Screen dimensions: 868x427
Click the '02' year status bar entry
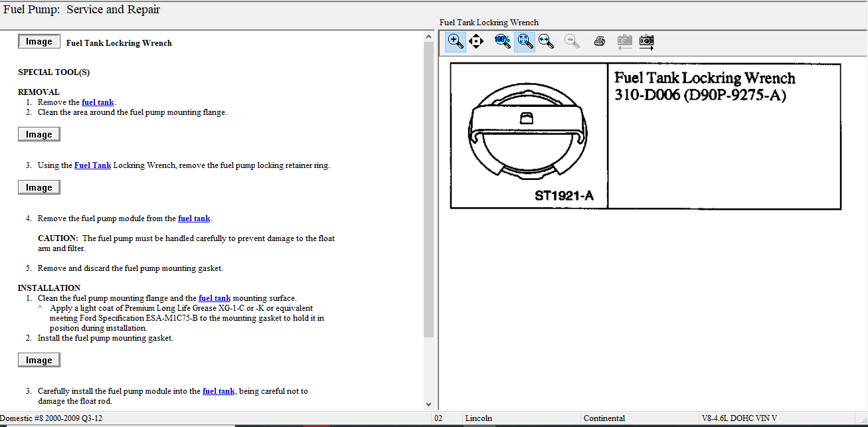(x=438, y=418)
